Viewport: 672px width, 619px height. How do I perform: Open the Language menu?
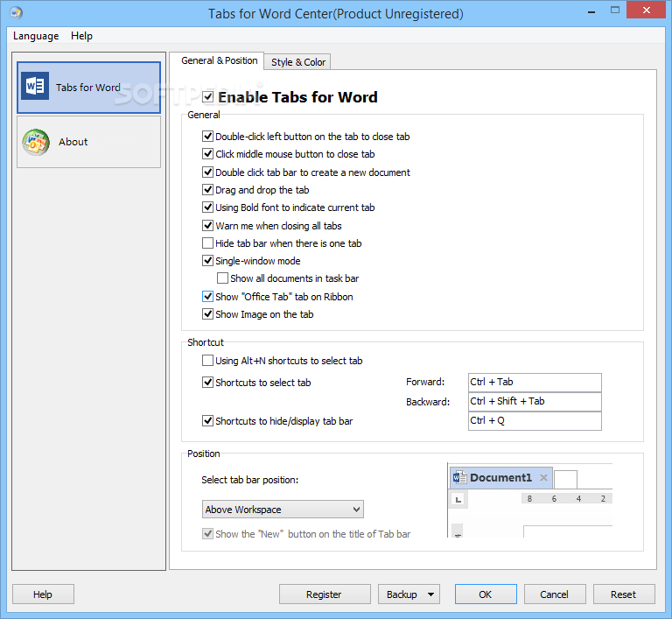(x=36, y=36)
